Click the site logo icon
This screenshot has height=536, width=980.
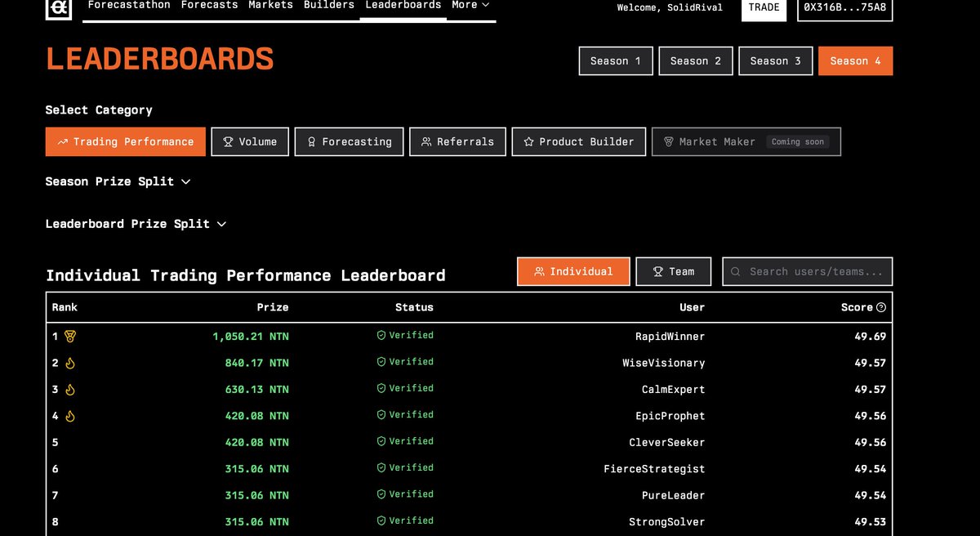click(60, 8)
